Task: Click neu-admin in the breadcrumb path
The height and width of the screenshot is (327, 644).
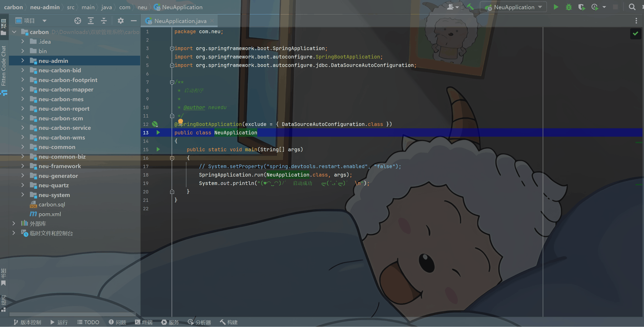Action: coord(45,7)
